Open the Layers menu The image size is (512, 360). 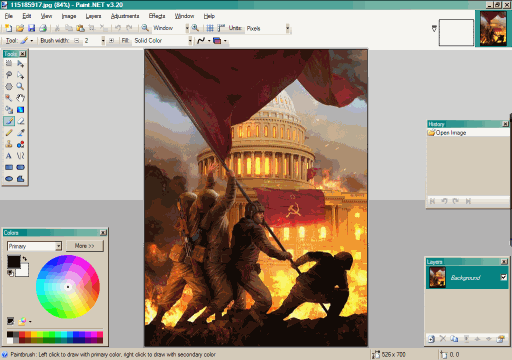point(93,16)
